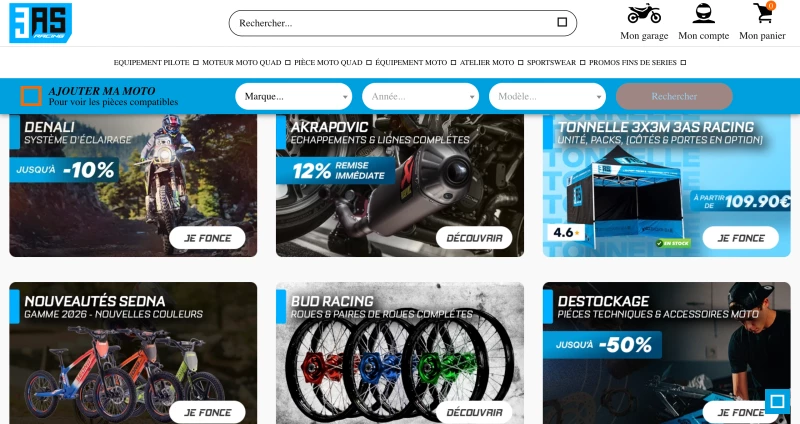Click the À partir de 109.90€ price badge
Screen dimensions: 800x424
pos(741,201)
